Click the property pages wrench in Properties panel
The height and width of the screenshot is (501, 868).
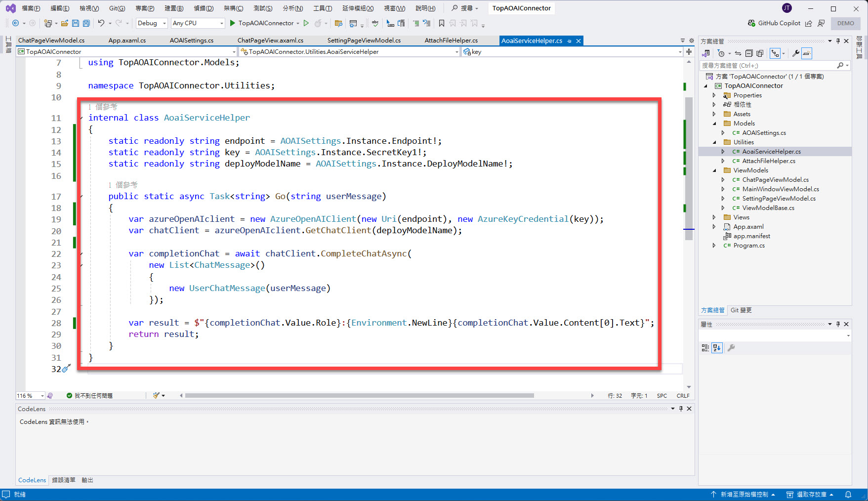tap(731, 348)
